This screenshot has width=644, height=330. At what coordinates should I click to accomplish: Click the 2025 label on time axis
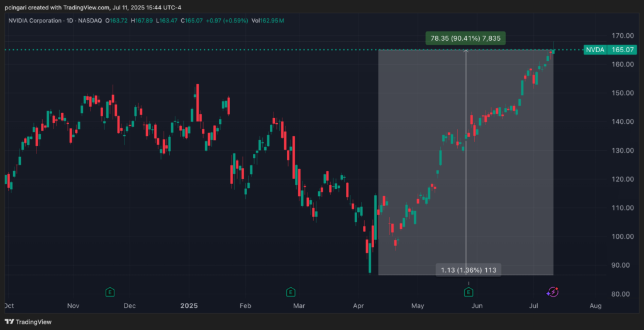tap(190, 306)
